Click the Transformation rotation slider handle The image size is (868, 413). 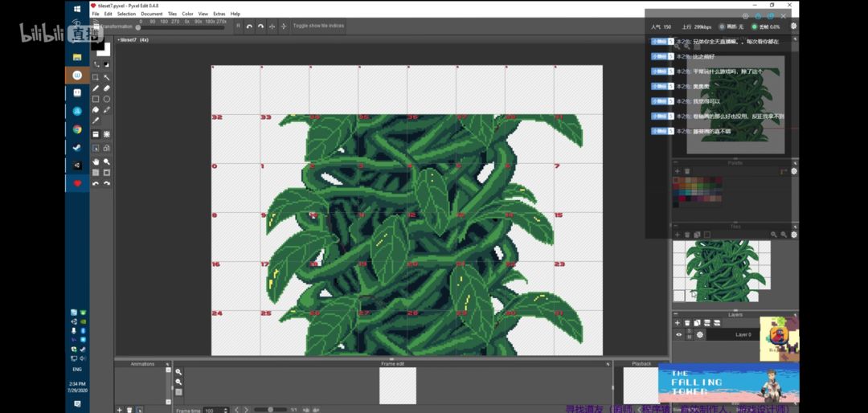tap(138, 27)
